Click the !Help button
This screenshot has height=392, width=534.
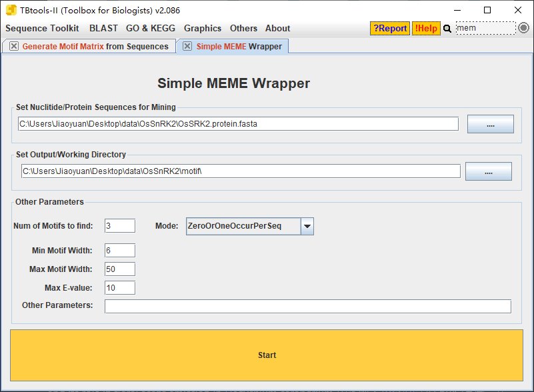426,28
